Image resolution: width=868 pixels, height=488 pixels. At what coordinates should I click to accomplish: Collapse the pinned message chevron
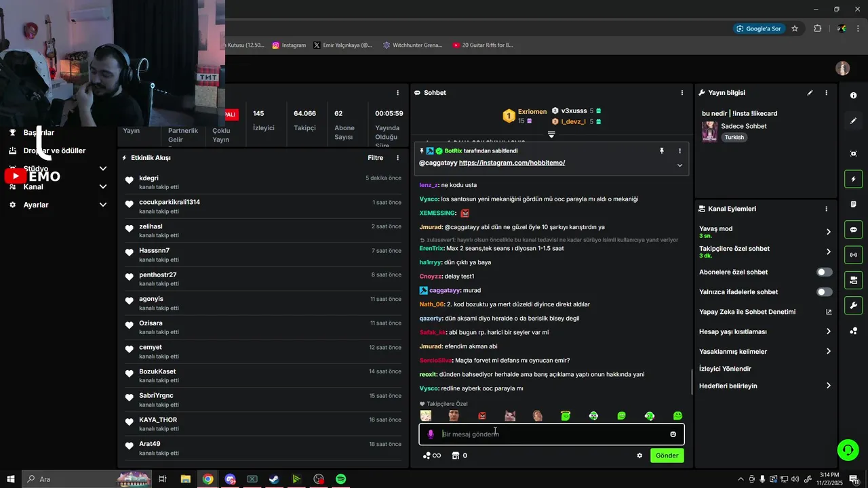679,165
